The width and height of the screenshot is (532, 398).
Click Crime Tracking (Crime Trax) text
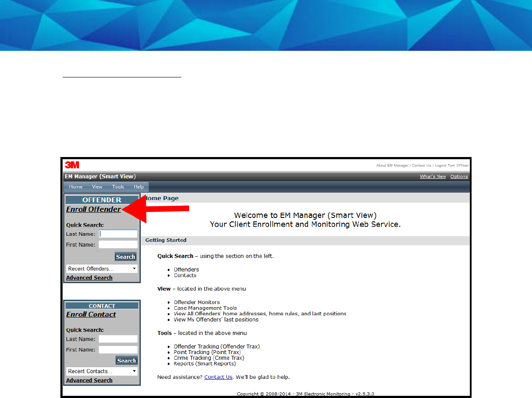tap(209, 358)
